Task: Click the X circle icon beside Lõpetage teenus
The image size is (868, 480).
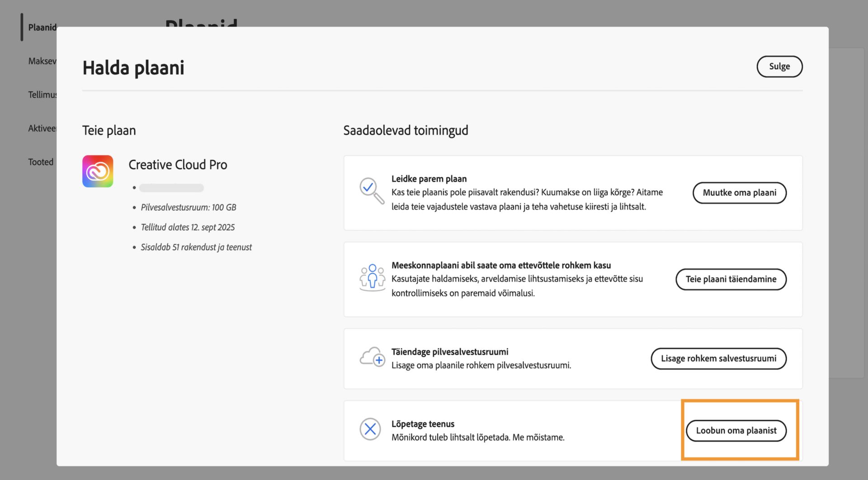Action: pyautogui.click(x=370, y=429)
